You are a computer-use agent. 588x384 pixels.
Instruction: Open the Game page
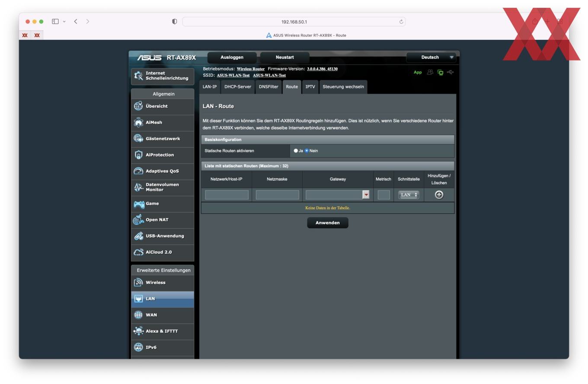(163, 203)
